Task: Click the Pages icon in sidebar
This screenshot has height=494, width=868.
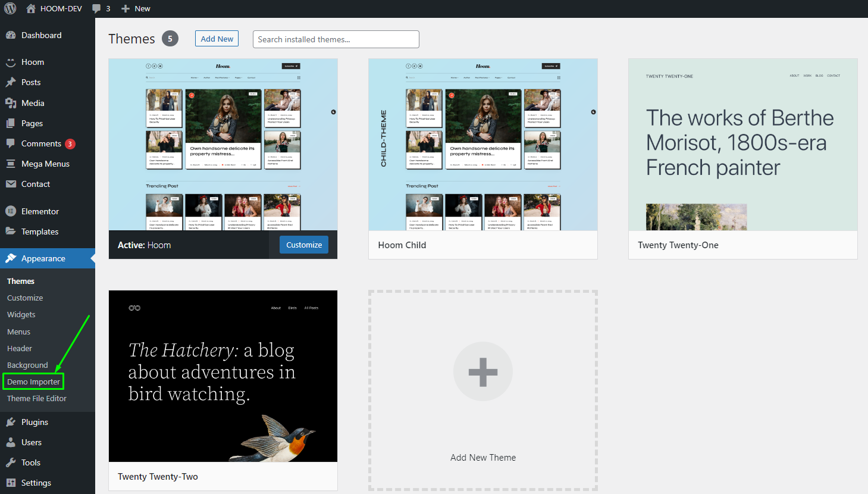Action: [11, 123]
